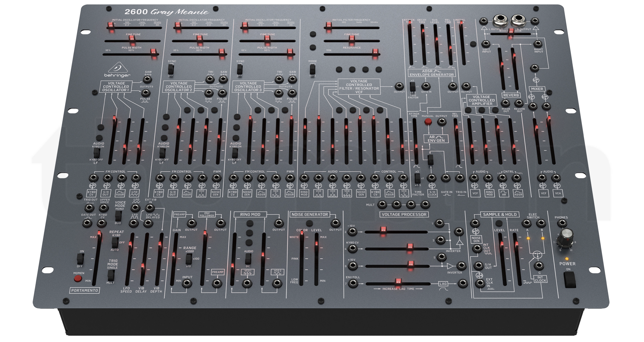This screenshot has width=644, height=342.
Task: Click the VCO 2 SINE output jack
Action: 209,93
